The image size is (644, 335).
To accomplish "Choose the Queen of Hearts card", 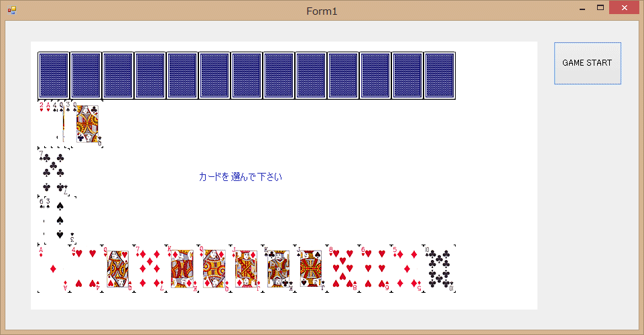I will click(118, 269).
